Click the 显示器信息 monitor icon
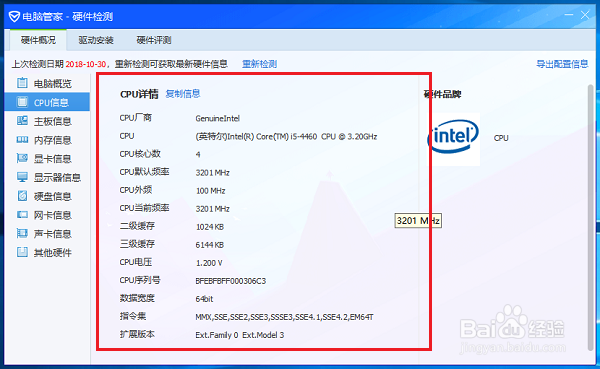This screenshot has height=369, width=600. (x=22, y=177)
